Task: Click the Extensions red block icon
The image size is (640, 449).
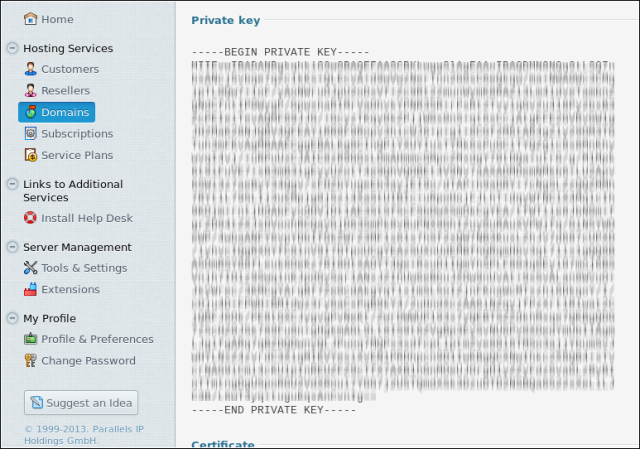Action: [30, 289]
